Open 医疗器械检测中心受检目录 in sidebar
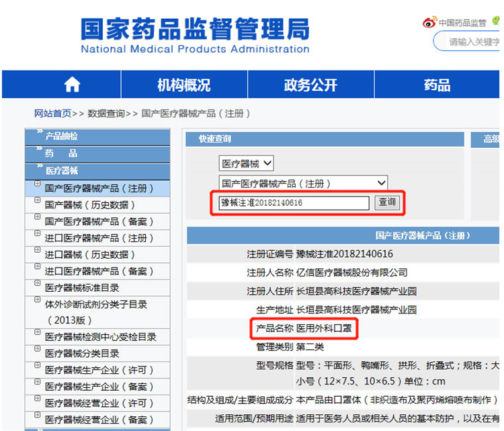Screen dimensions: 504x431 click(x=100, y=337)
